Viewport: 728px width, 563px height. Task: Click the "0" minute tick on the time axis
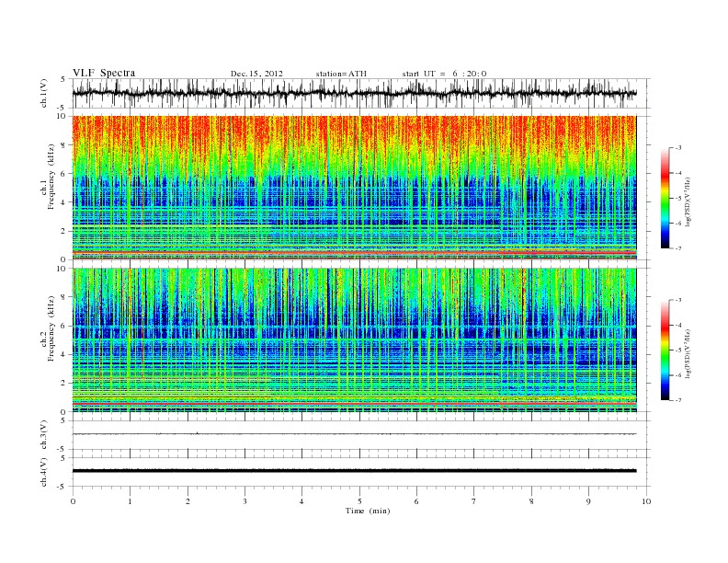[73, 501]
